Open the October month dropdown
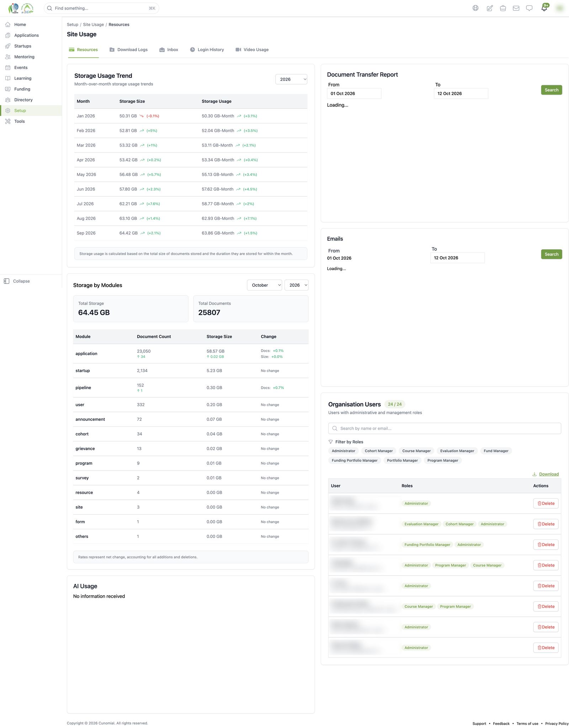This screenshot has width=569, height=728. click(265, 285)
